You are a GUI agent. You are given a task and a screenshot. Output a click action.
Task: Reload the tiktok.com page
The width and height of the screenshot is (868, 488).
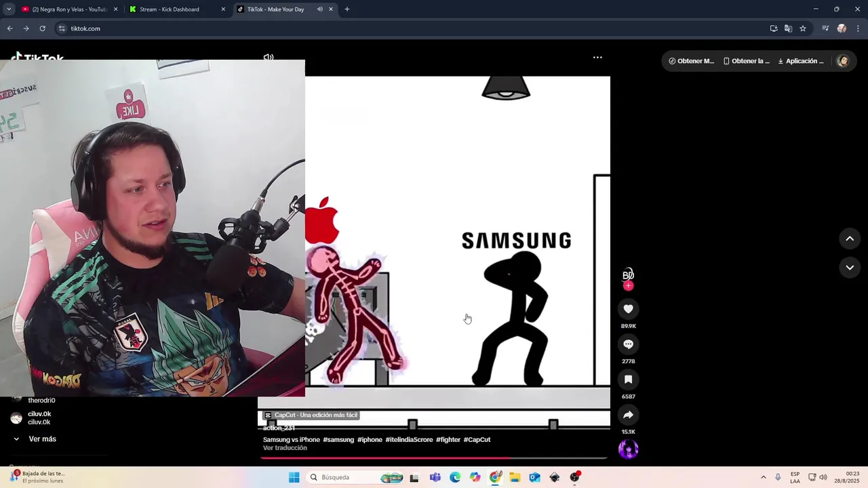(42, 28)
